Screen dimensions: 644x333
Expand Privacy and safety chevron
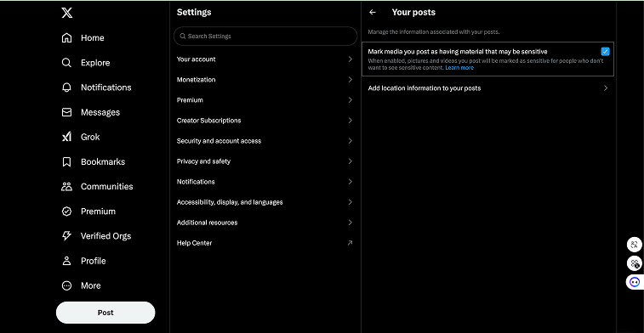350,161
